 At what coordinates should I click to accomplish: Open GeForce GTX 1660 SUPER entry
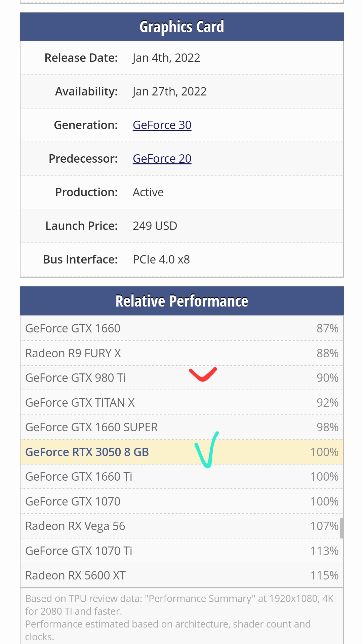coord(91,427)
